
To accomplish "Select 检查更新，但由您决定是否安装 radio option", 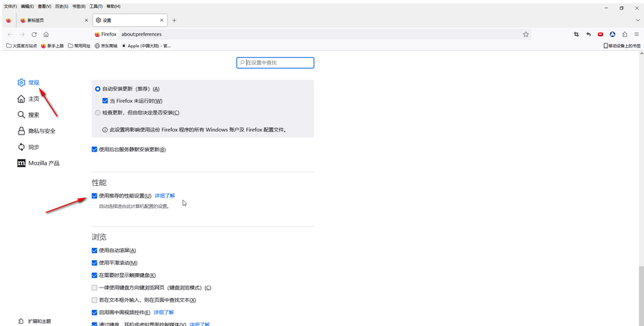I will click(97, 113).
